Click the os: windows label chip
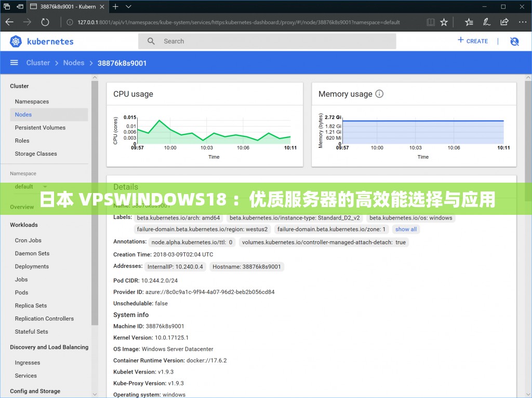 pos(411,218)
